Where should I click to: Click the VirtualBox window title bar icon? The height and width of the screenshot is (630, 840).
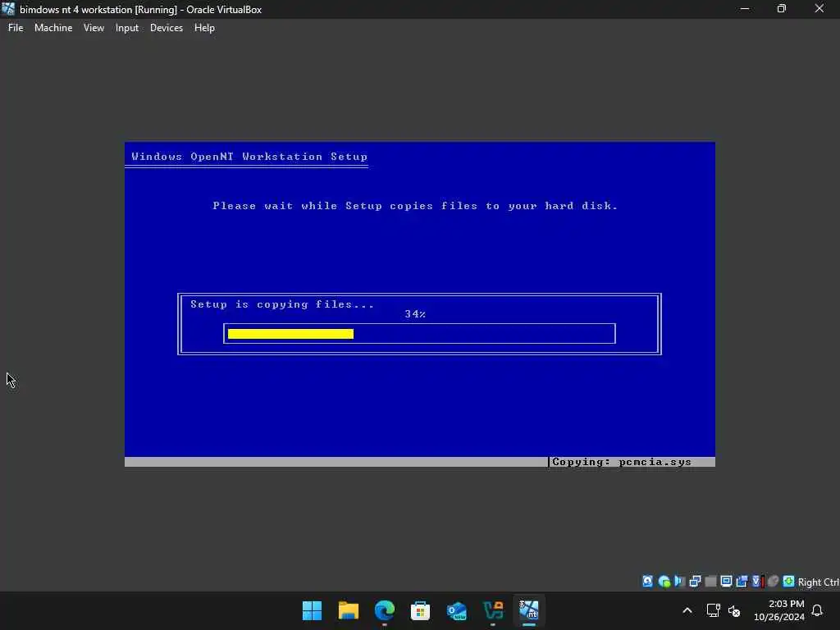[8, 9]
